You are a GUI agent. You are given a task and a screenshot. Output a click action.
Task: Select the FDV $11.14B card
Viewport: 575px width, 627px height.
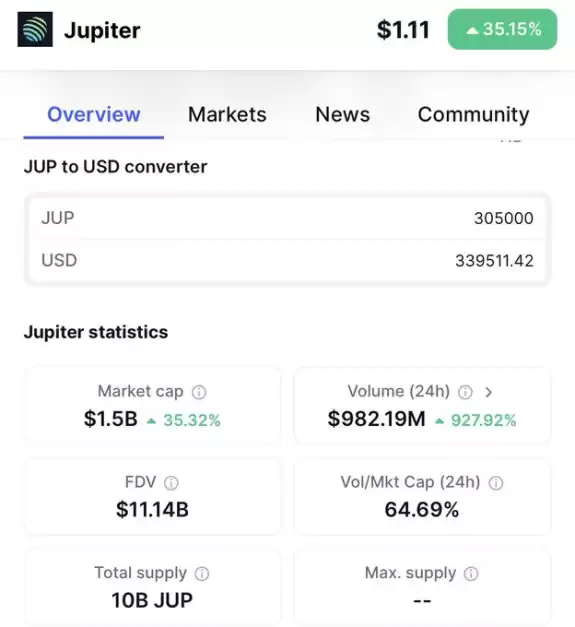tap(152, 496)
